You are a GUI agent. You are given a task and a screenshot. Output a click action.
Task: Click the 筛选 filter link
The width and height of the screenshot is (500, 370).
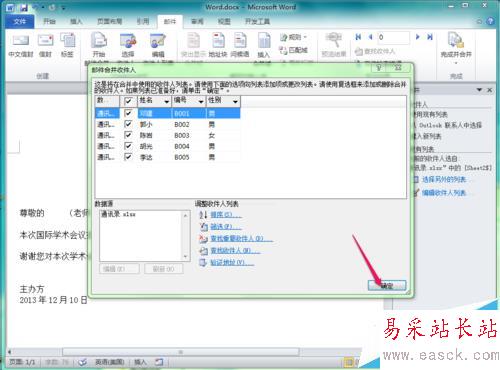[x=226, y=227]
